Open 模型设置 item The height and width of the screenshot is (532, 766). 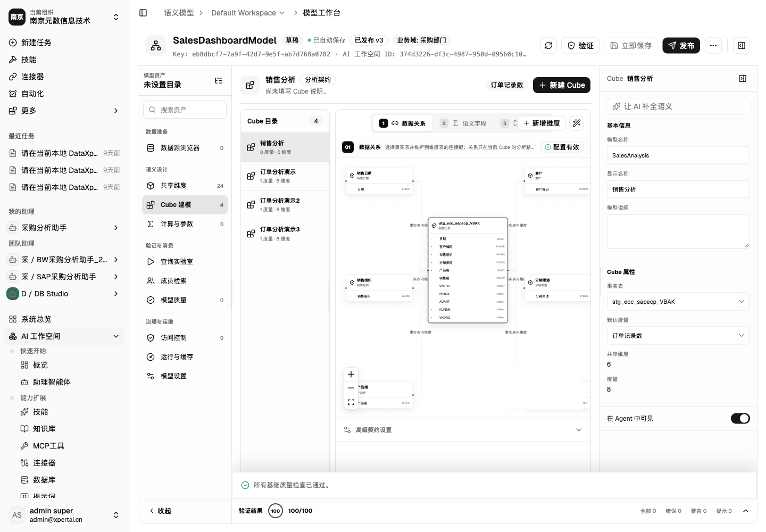(185, 376)
